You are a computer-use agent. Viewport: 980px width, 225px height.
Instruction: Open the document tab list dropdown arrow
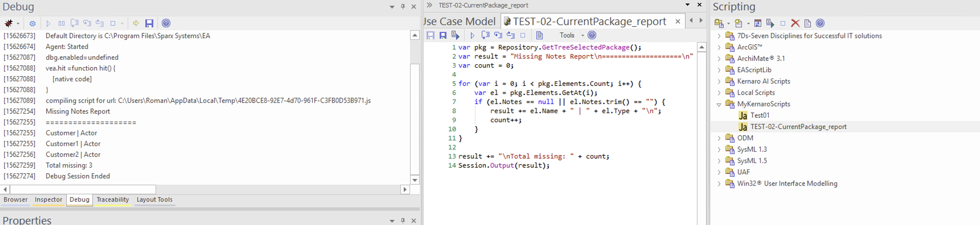pyautogui.click(x=687, y=5)
